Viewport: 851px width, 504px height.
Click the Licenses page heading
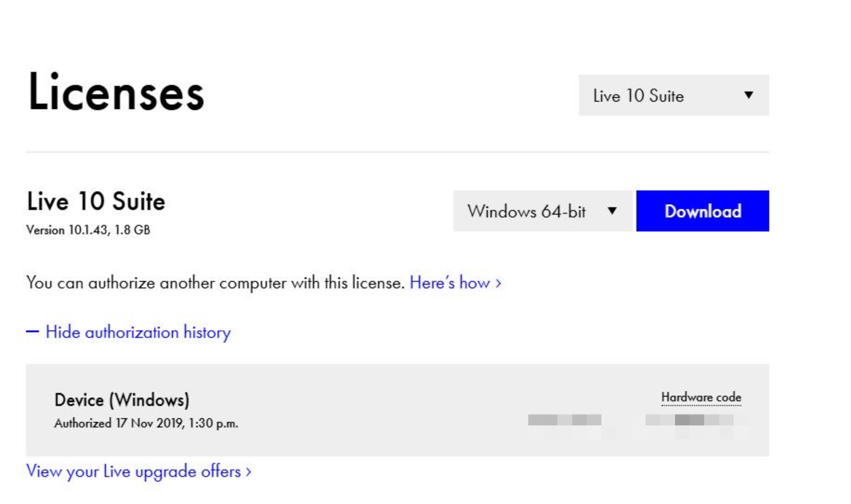(x=116, y=92)
